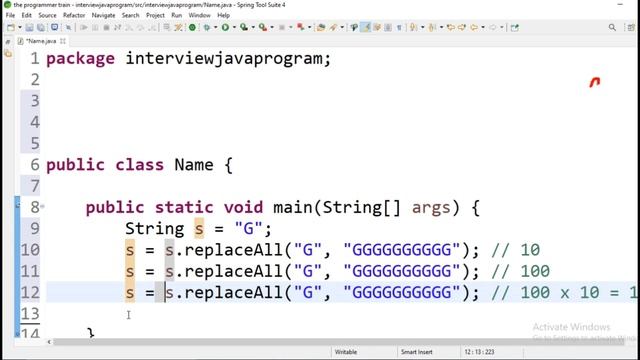Click the Open Type icon
This screenshot has height=360, width=640.
click(321, 27)
